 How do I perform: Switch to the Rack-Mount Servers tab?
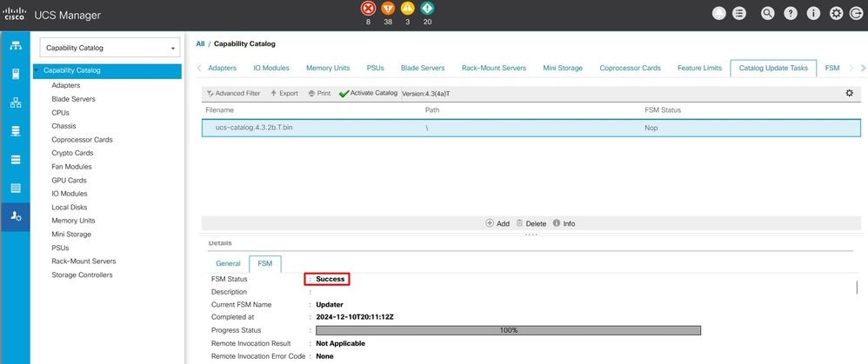494,68
